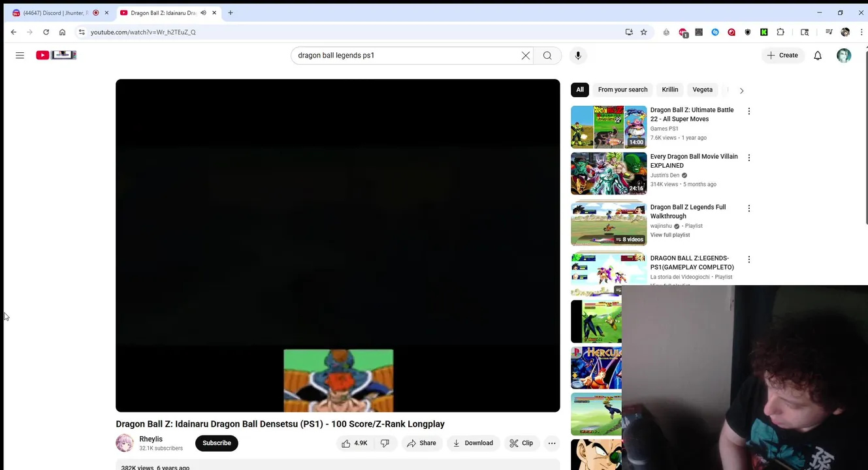Bookmark this page with the star

(643, 32)
